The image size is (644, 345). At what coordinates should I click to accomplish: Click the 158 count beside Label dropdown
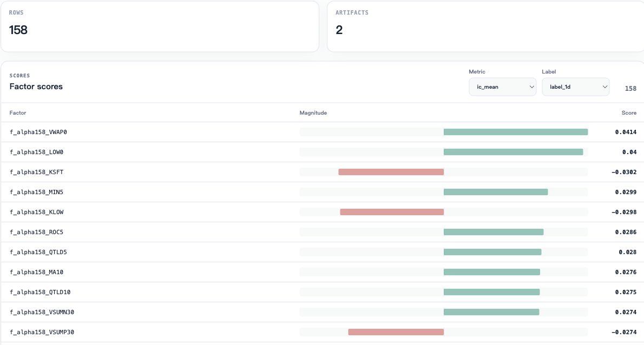(x=630, y=89)
